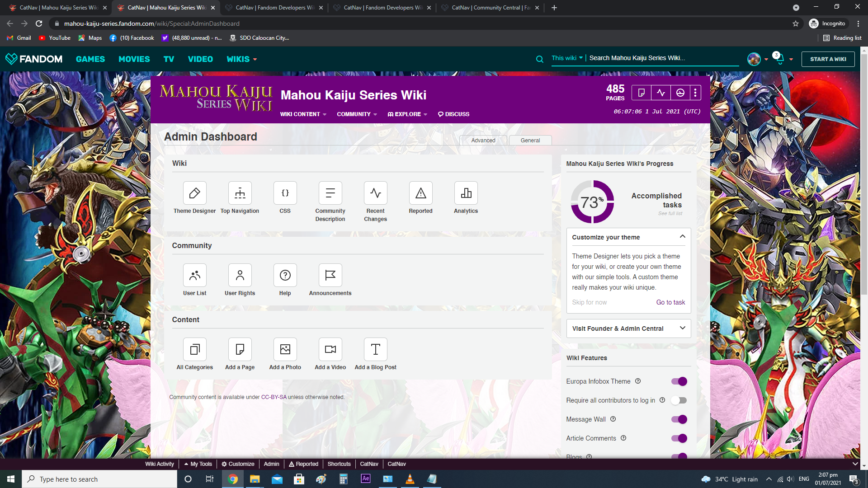
Task: Open the Help icon in Community
Action: click(285, 275)
